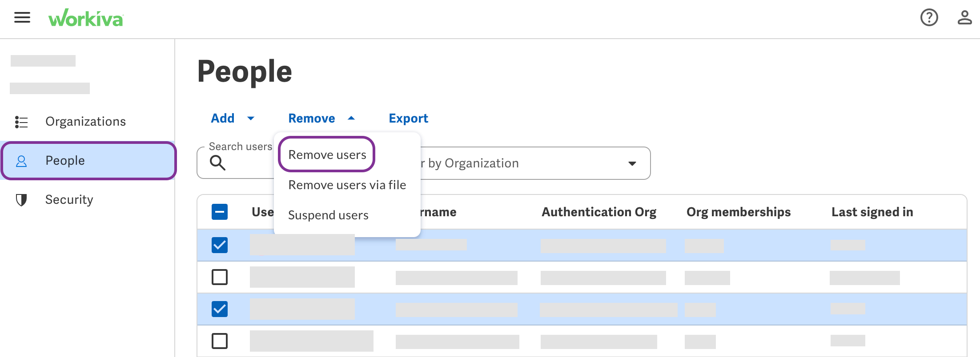This screenshot has width=980, height=357.
Task: Choose Remove users via file
Action: pos(347,185)
